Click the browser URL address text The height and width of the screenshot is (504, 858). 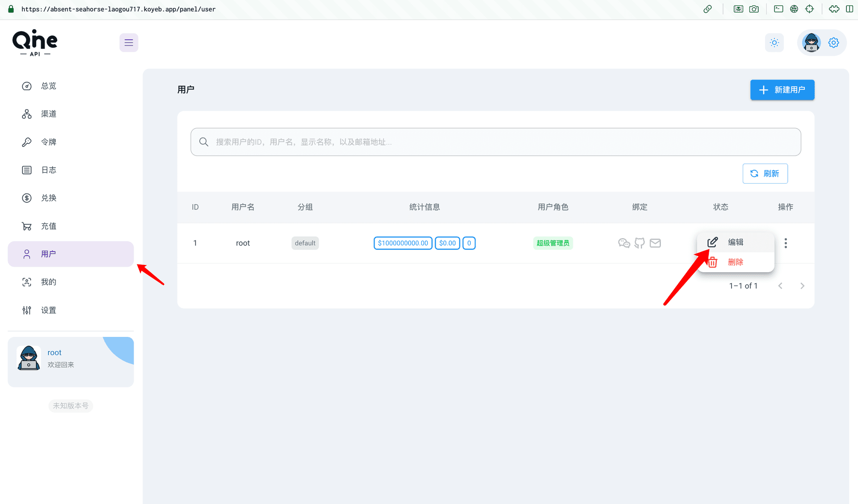(118, 9)
